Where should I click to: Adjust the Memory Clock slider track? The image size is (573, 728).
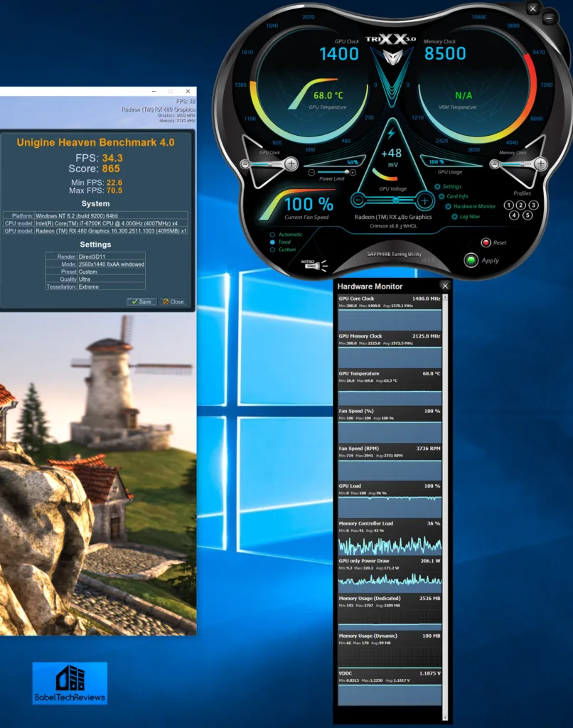(x=518, y=164)
